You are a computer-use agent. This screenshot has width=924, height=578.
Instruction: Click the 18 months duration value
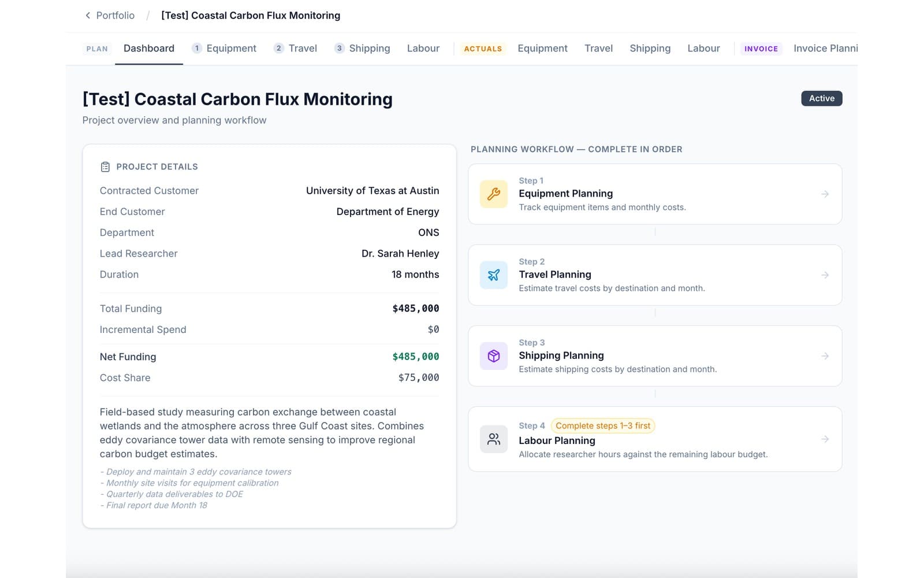415,275
